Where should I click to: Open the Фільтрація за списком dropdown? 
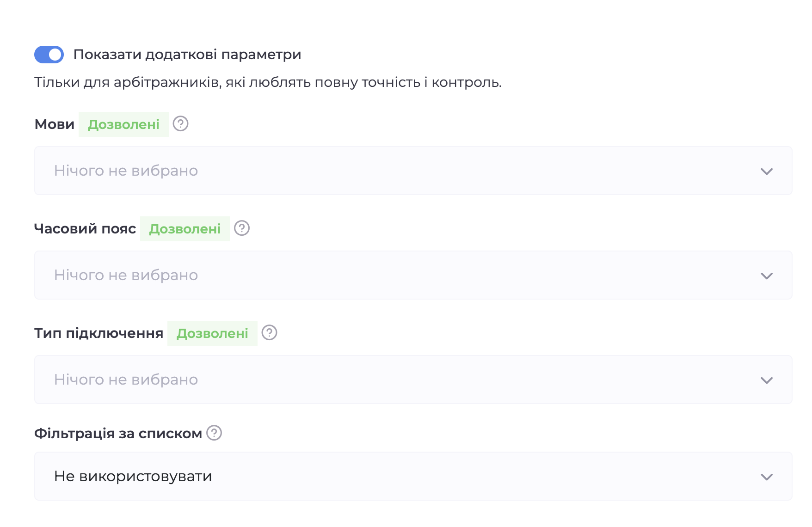point(402,476)
